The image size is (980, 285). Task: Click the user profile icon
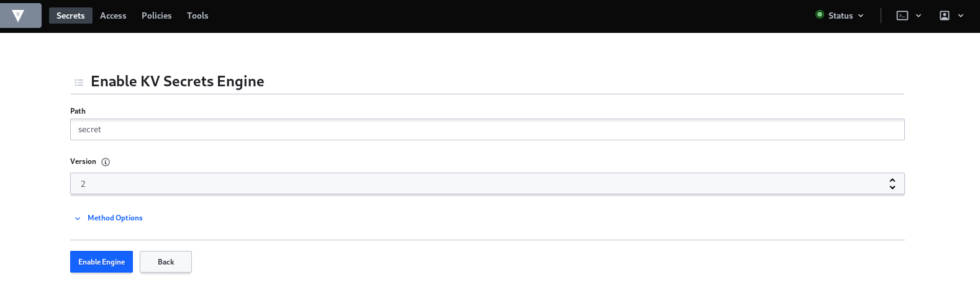[x=945, y=16]
